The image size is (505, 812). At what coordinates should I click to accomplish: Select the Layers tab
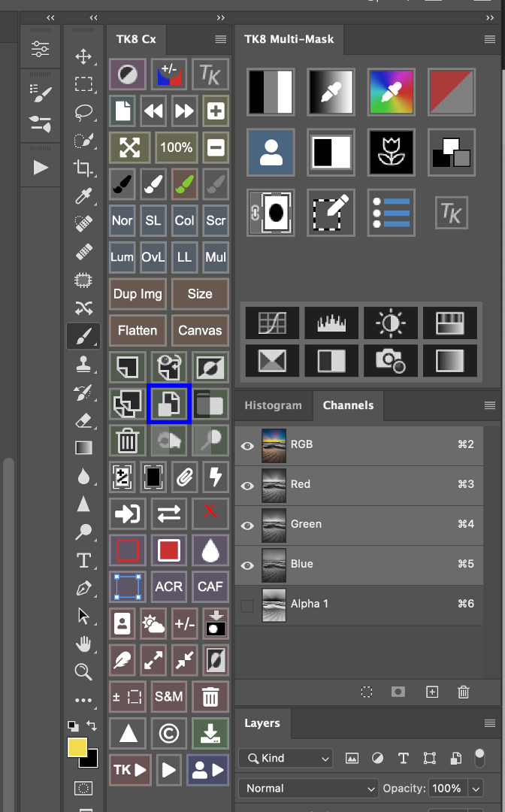coord(262,723)
